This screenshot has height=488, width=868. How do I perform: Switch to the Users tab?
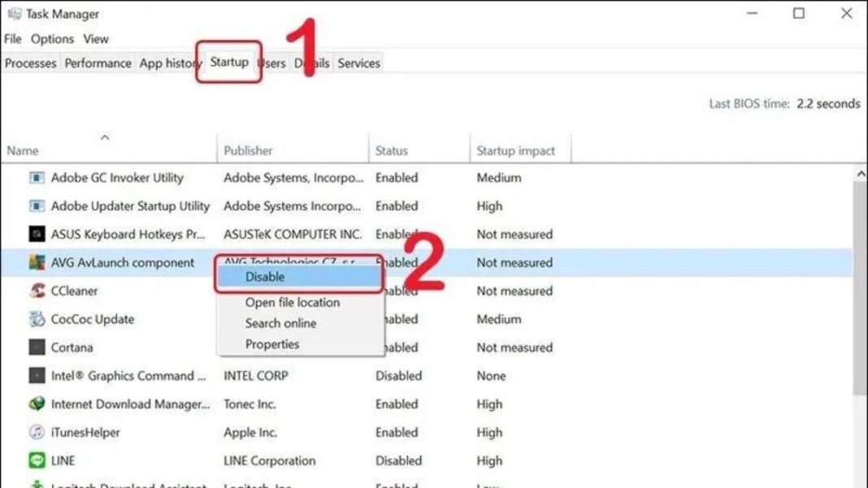click(x=272, y=63)
